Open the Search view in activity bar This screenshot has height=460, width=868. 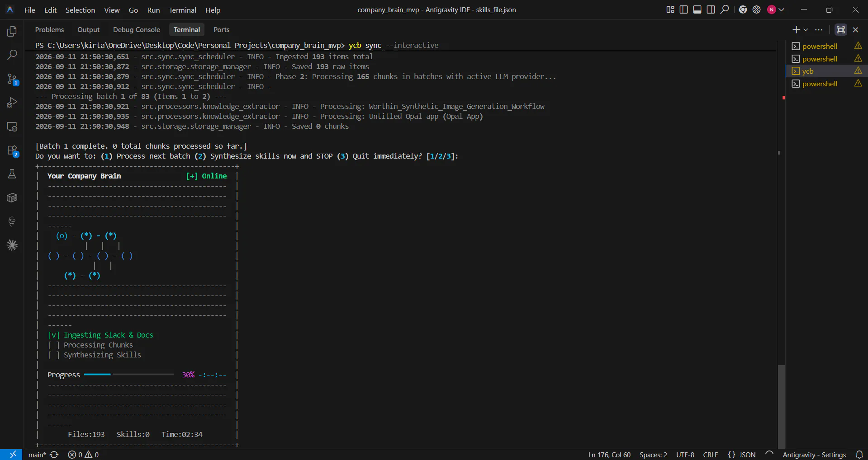pos(12,55)
